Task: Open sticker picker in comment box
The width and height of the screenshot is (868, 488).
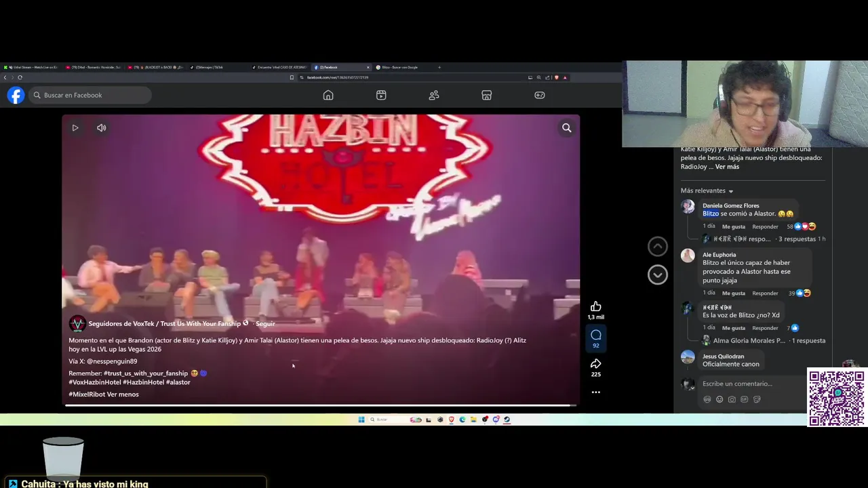Action: pyautogui.click(x=757, y=399)
